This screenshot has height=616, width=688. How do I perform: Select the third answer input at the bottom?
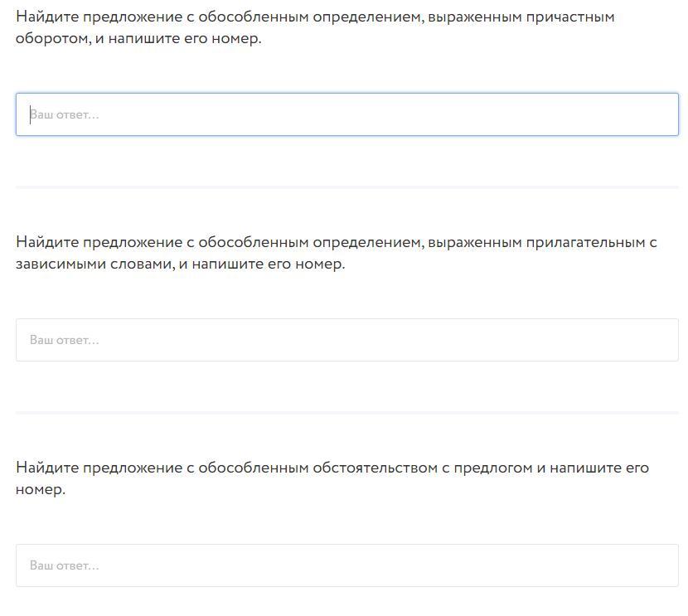pos(346,565)
